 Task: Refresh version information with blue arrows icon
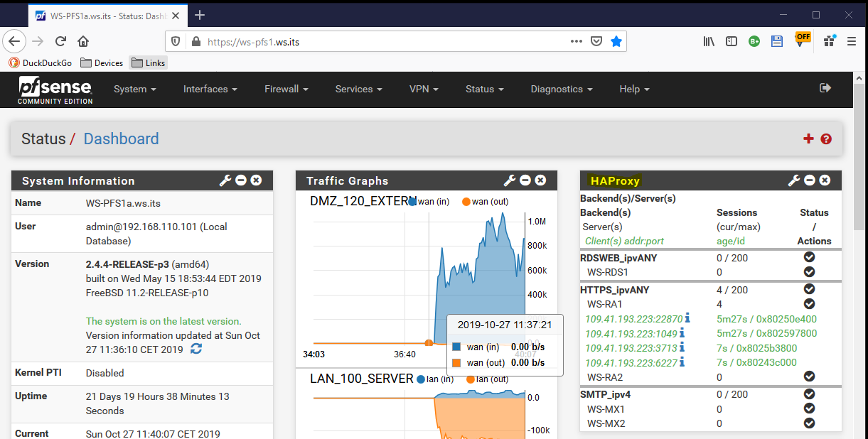pos(196,349)
